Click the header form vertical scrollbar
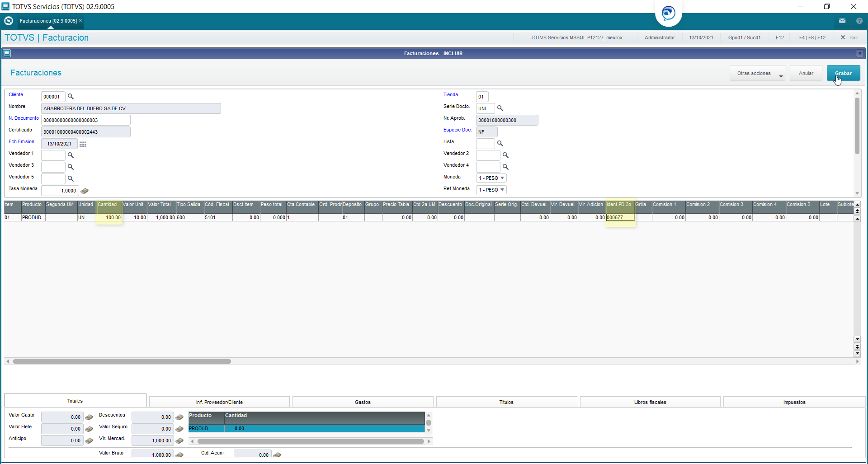This screenshot has width=868, height=464. (857, 126)
